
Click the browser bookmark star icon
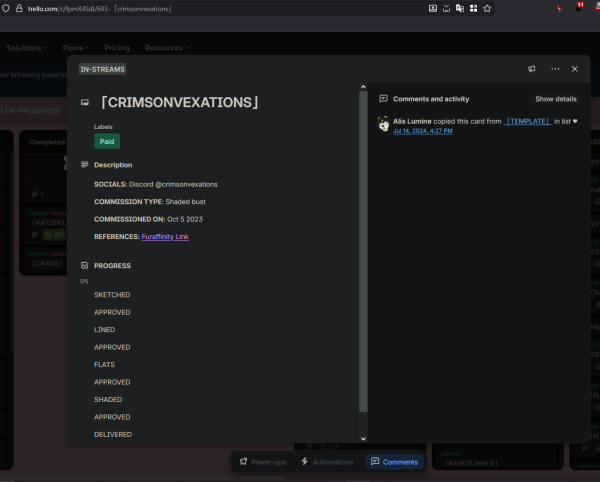pos(487,8)
